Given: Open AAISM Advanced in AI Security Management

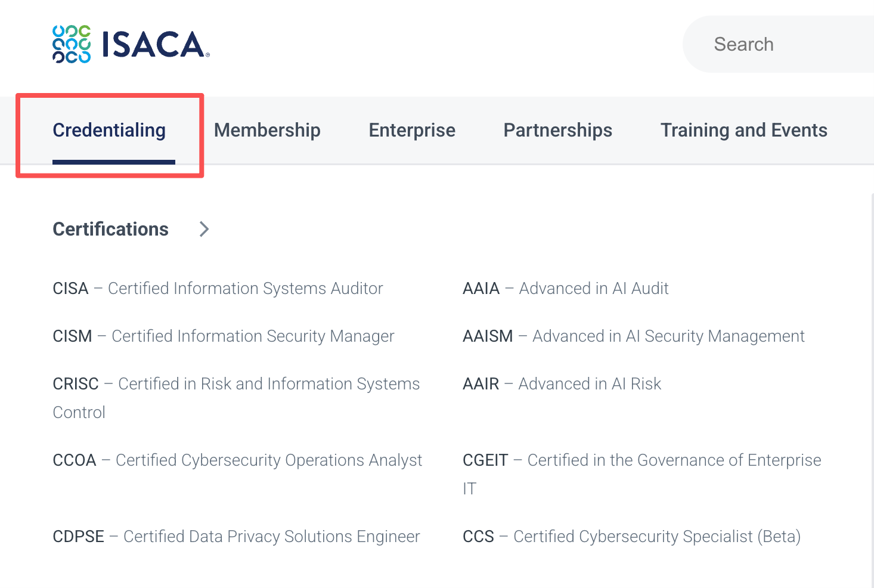Looking at the screenshot, I should click(634, 336).
